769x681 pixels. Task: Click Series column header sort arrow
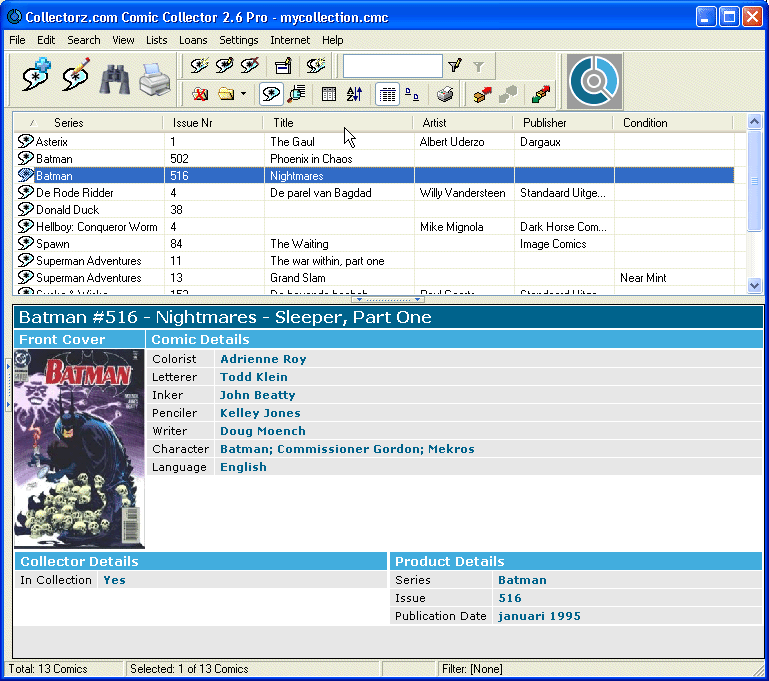click(32, 123)
